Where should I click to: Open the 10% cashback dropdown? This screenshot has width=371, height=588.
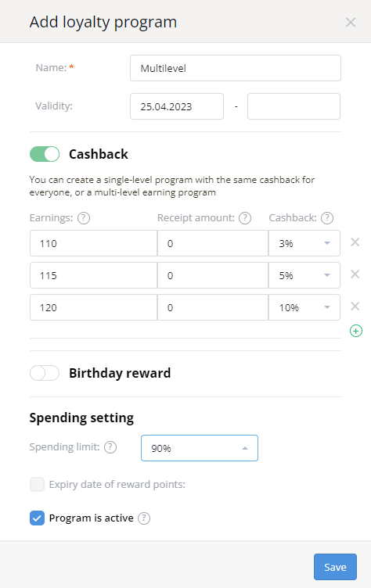point(304,307)
